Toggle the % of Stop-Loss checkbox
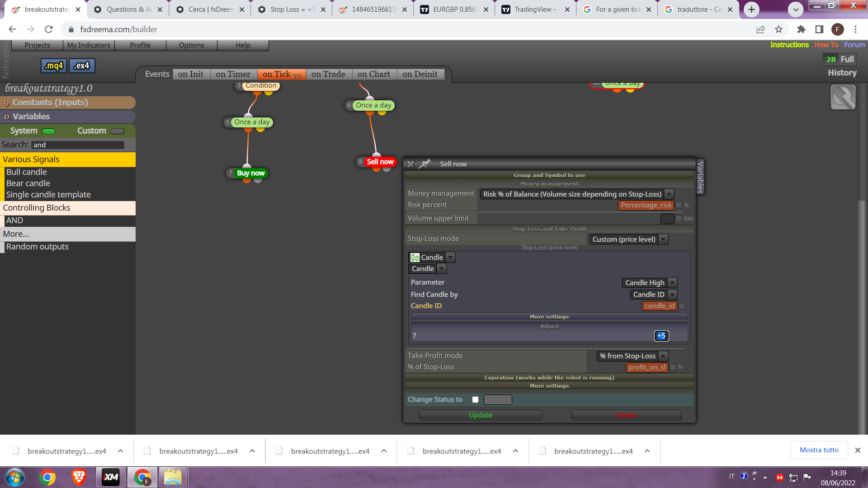 [673, 367]
